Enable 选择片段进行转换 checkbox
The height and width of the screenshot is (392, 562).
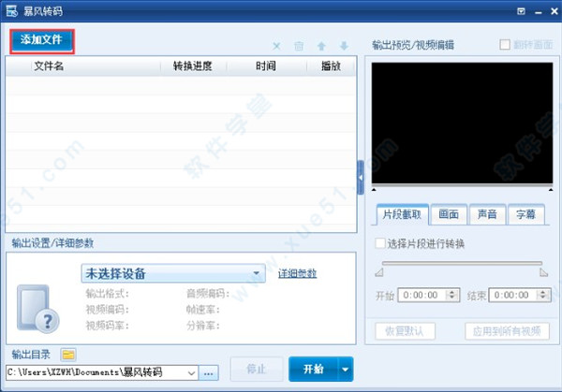(380, 243)
